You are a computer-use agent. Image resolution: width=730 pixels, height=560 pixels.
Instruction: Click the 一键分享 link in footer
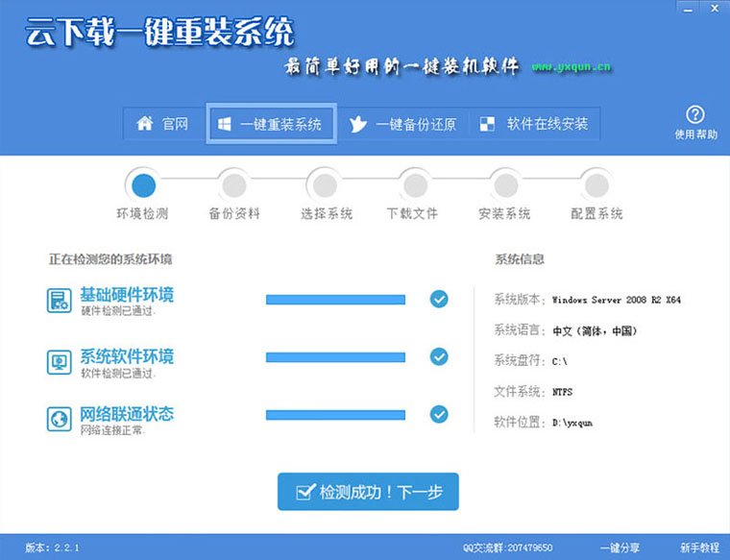(620, 548)
